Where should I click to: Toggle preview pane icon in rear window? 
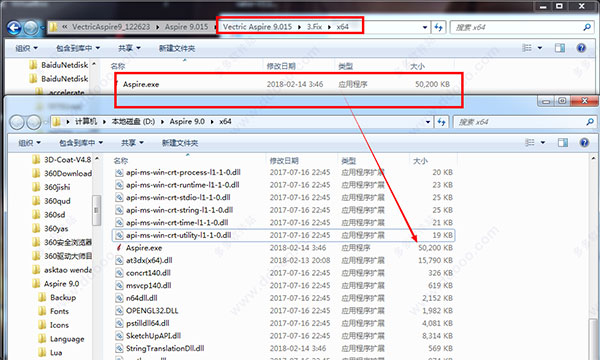pyautogui.click(x=560, y=48)
